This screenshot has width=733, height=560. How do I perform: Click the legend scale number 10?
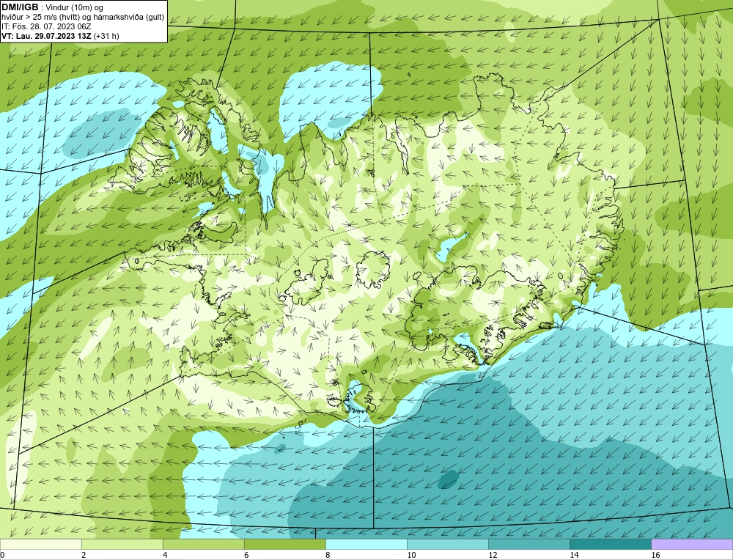411,555
